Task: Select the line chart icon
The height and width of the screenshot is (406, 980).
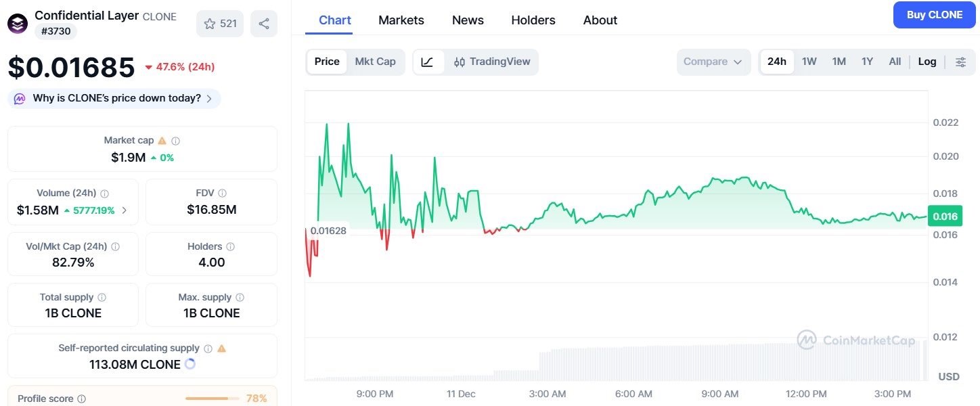Action: pos(428,61)
